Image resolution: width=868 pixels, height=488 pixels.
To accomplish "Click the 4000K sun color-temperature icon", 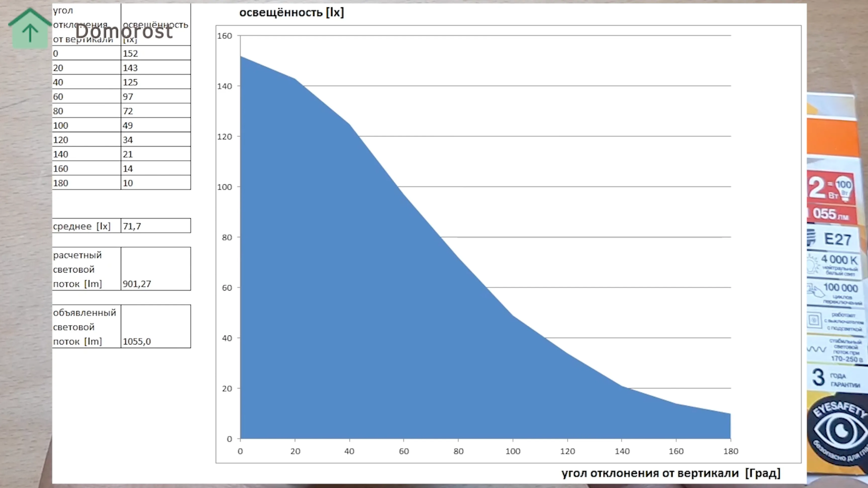I will pos(813,264).
